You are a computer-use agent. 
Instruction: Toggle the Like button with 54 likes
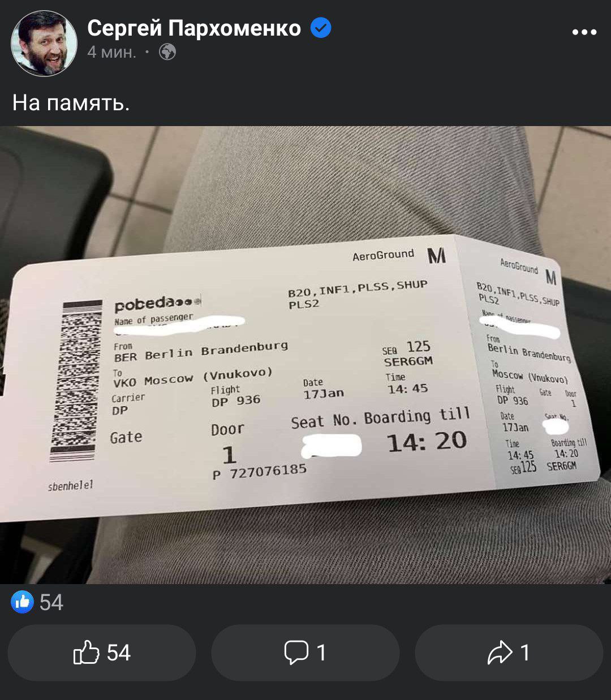[102, 653]
